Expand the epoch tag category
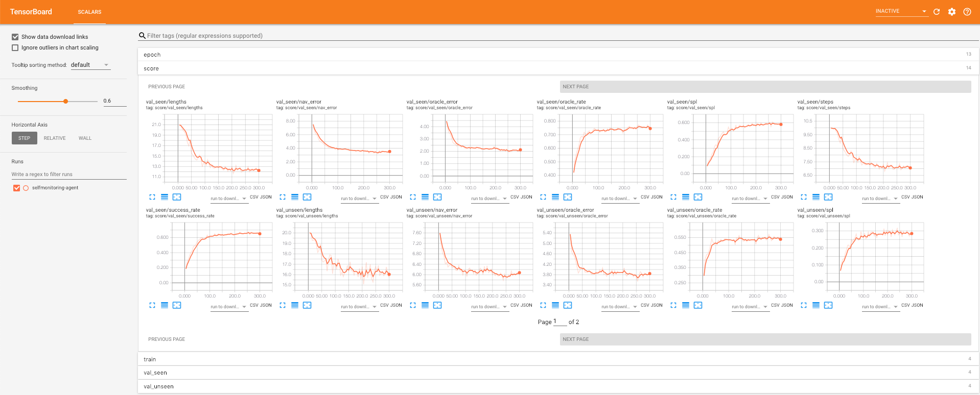The height and width of the screenshot is (395, 980). (558, 55)
